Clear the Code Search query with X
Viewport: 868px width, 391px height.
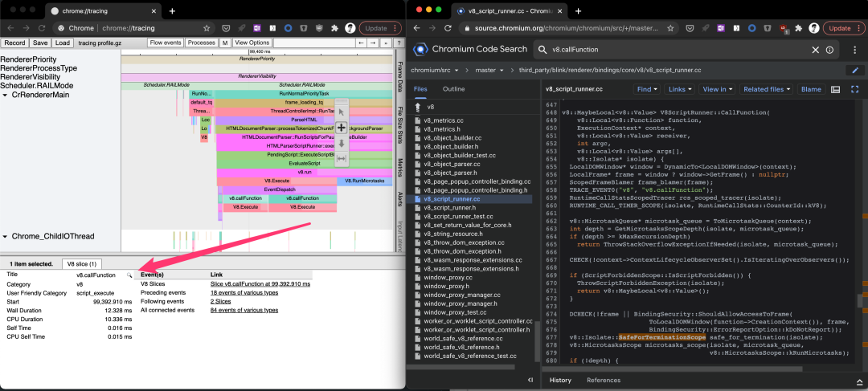tap(815, 50)
